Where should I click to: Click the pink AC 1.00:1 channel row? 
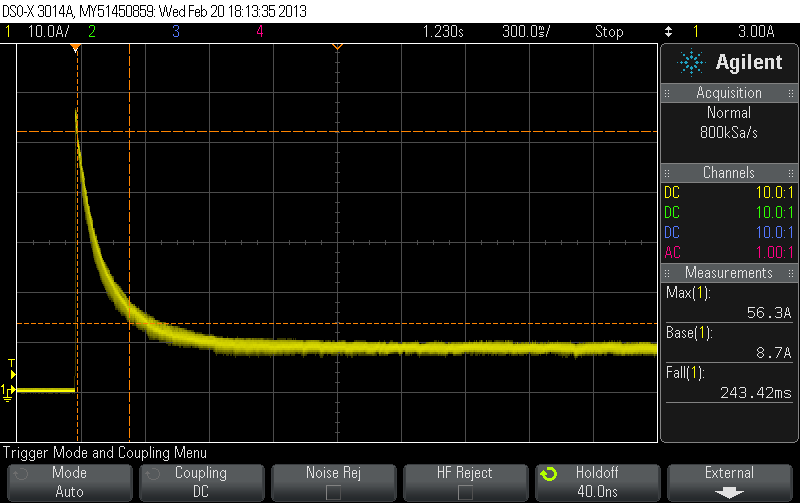729,253
